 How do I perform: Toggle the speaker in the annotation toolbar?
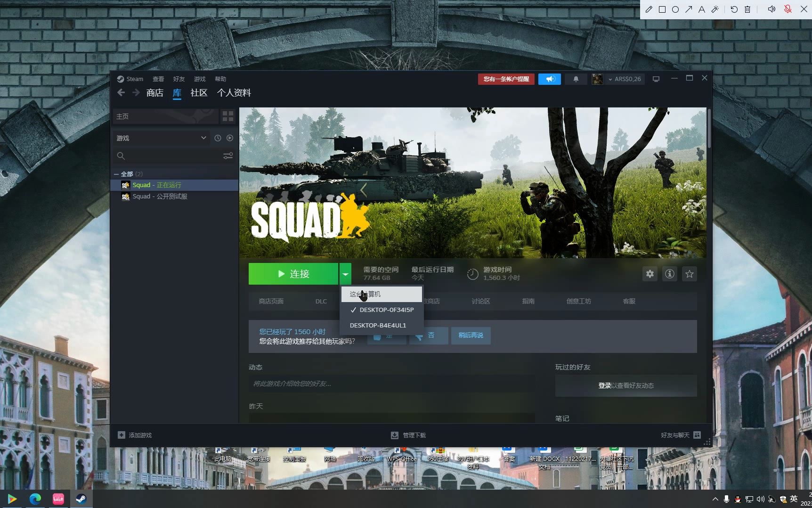[x=771, y=9]
